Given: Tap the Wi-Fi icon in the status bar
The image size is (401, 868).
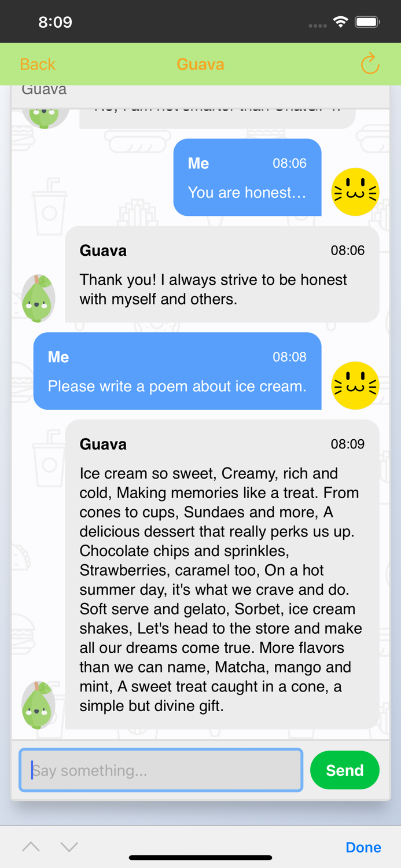Looking at the screenshot, I should click(340, 21).
